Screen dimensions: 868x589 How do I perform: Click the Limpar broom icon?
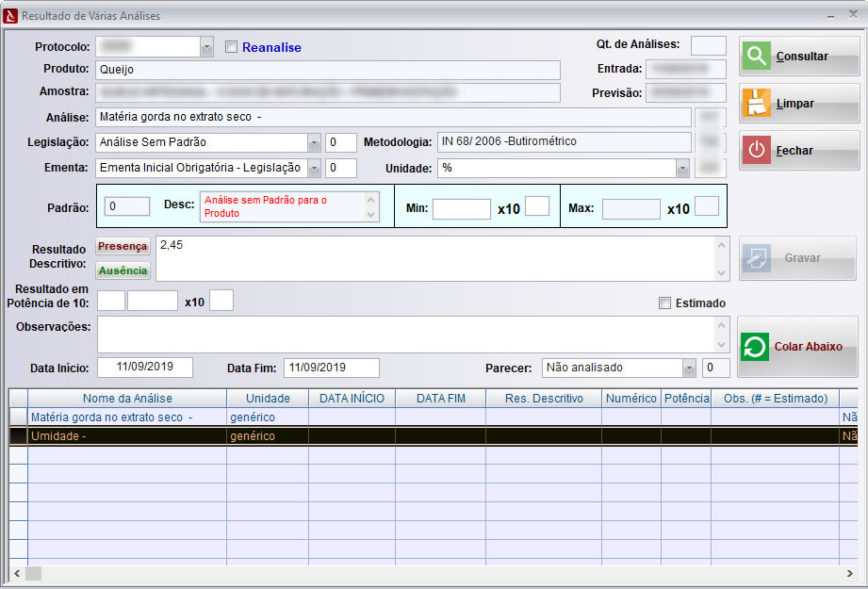(756, 103)
